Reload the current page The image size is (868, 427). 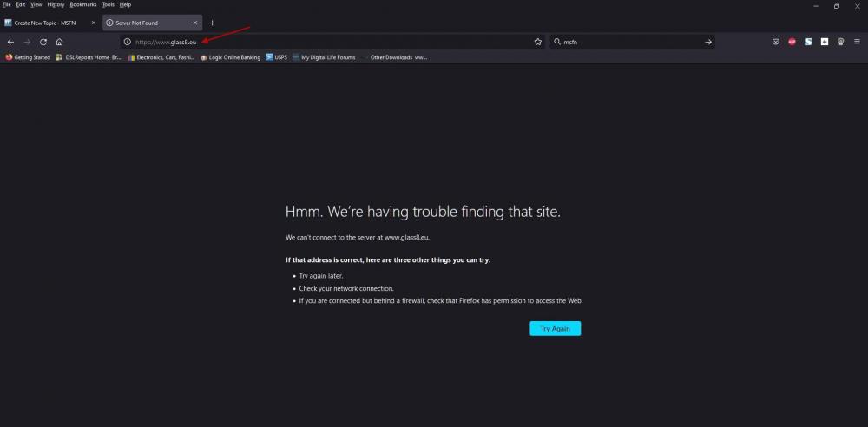tap(43, 42)
